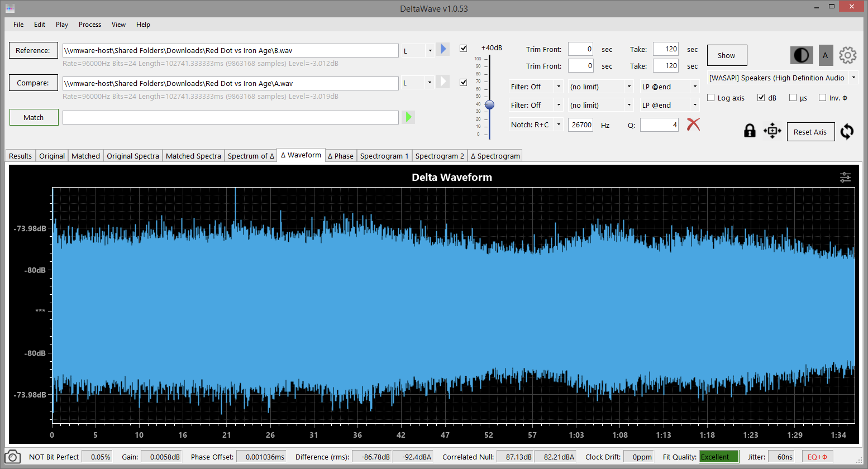
Task: Open the second (no limit) dropdown
Action: [x=601, y=105]
